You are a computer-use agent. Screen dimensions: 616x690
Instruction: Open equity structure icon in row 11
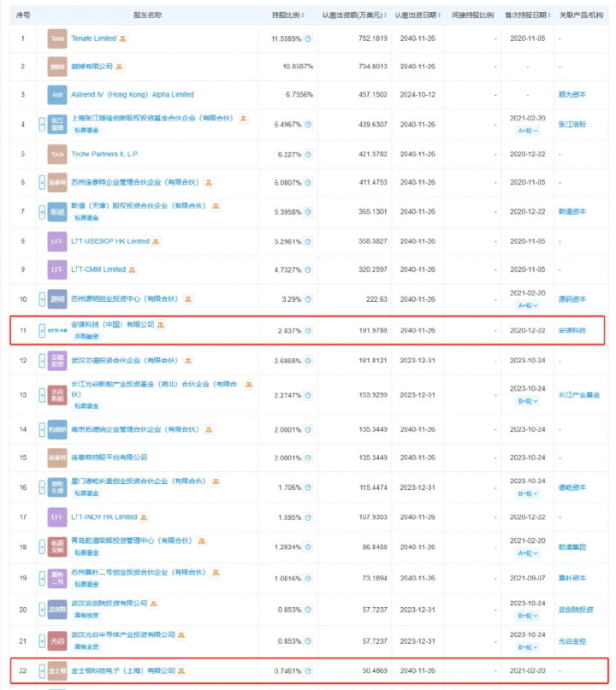coord(161,325)
